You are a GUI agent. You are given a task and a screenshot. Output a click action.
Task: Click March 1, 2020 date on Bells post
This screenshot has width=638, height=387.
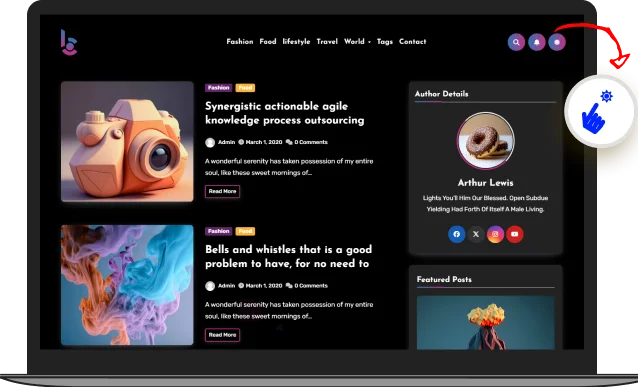click(x=264, y=286)
